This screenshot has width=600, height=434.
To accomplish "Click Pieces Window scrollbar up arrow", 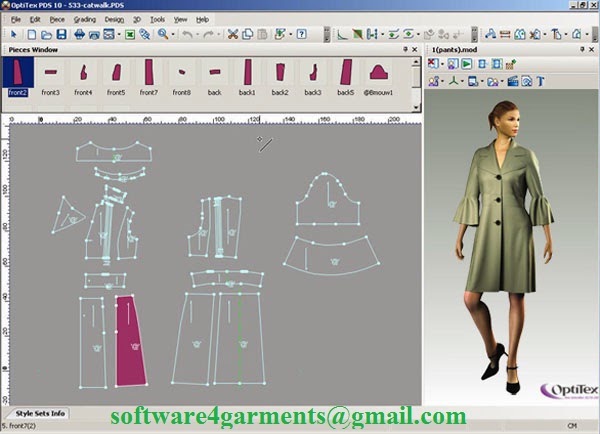I will (416, 62).
